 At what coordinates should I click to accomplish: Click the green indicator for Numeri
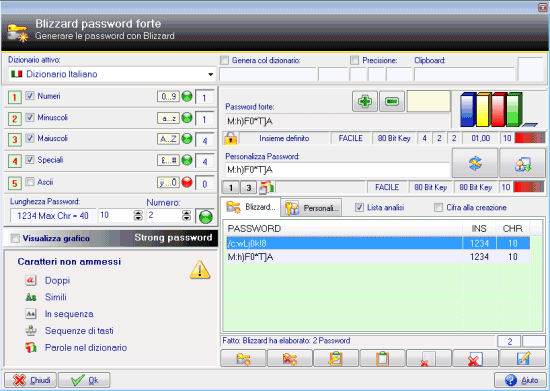coord(187,96)
